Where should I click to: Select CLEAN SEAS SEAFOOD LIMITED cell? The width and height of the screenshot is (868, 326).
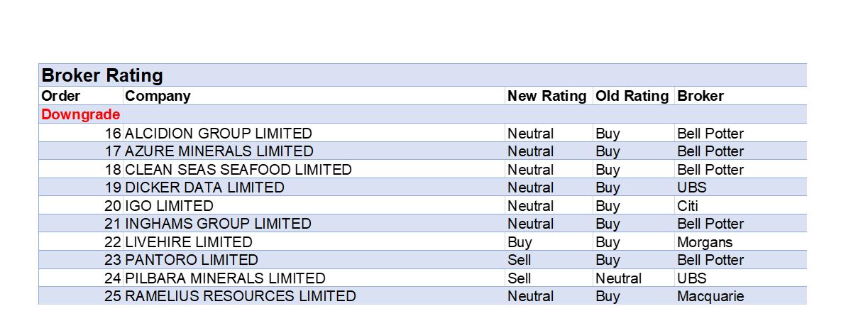[238, 170]
